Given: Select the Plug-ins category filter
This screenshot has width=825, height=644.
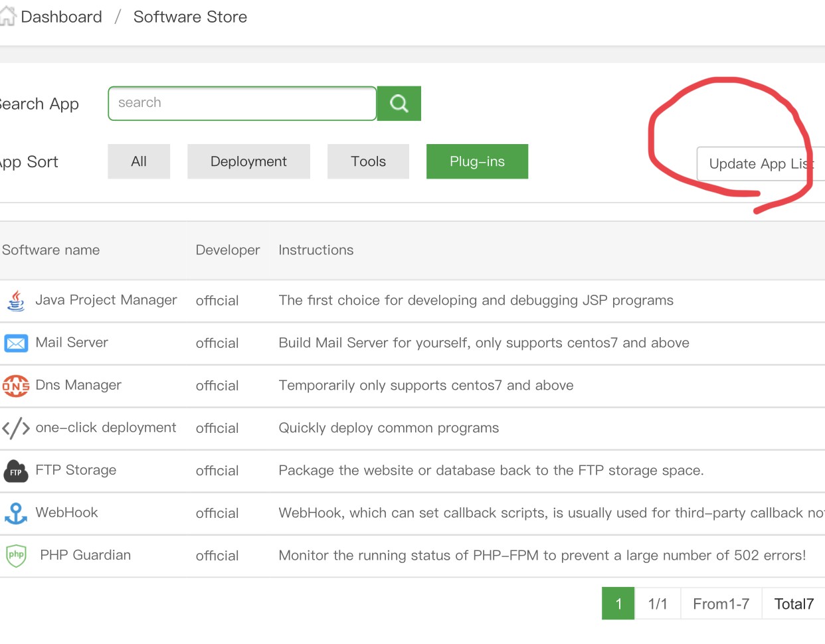Looking at the screenshot, I should pyautogui.click(x=477, y=161).
